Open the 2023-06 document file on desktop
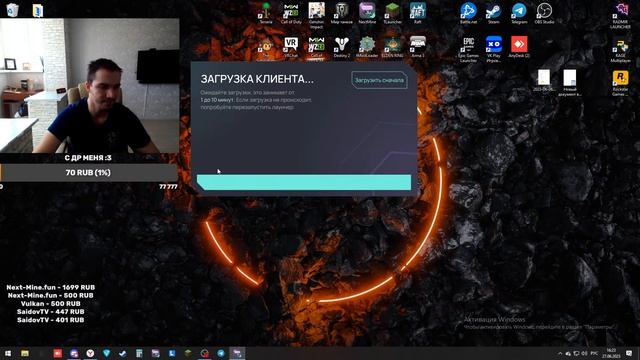 [544, 80]
